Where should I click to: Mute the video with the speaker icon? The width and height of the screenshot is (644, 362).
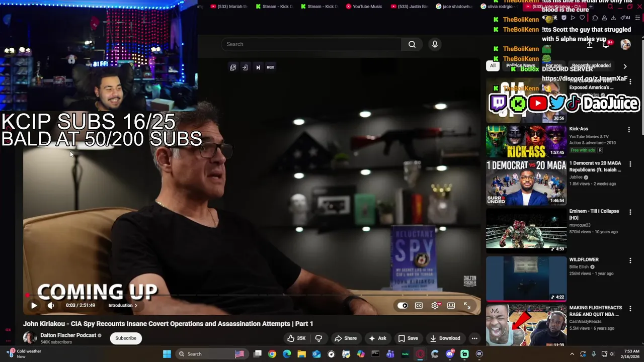(51, 305)
